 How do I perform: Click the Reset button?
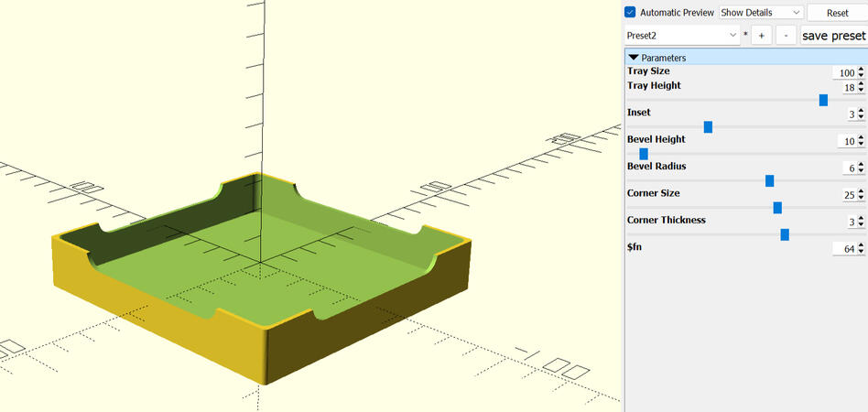coord(837,13)
